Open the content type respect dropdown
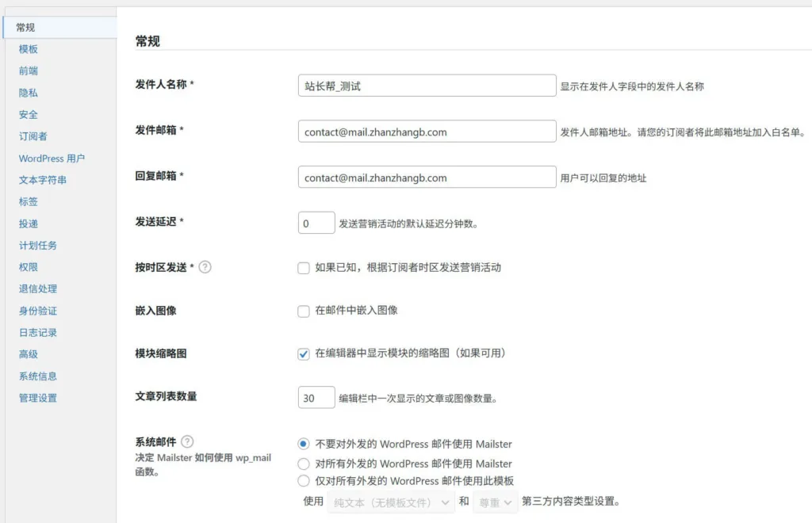The image size is (812, 523). click(495, 502)
